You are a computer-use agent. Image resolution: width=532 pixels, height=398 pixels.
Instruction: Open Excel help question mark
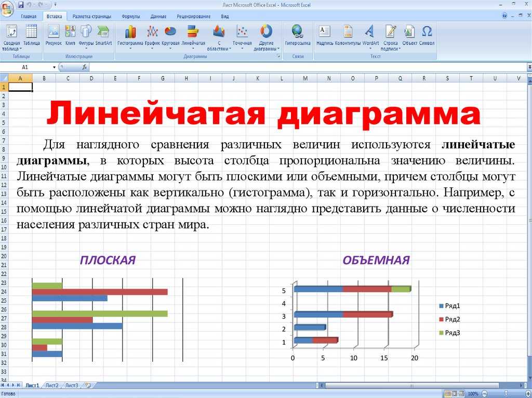504,16
